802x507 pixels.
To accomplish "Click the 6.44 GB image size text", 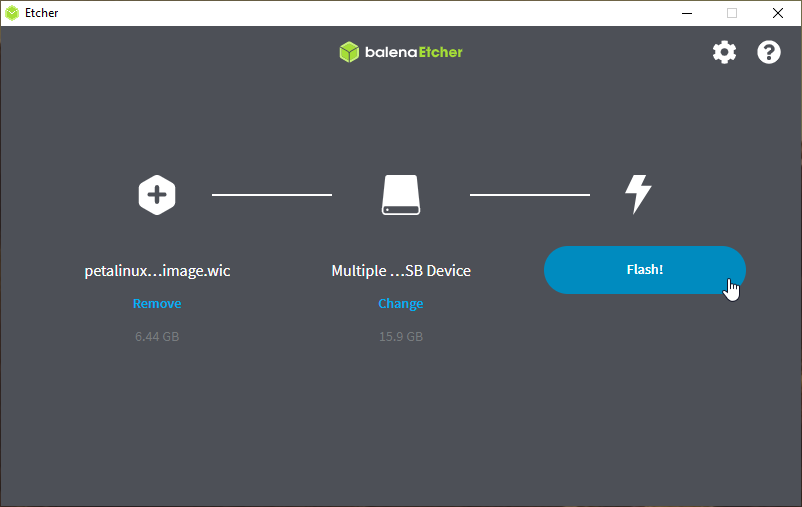I will tap(157, 337).
